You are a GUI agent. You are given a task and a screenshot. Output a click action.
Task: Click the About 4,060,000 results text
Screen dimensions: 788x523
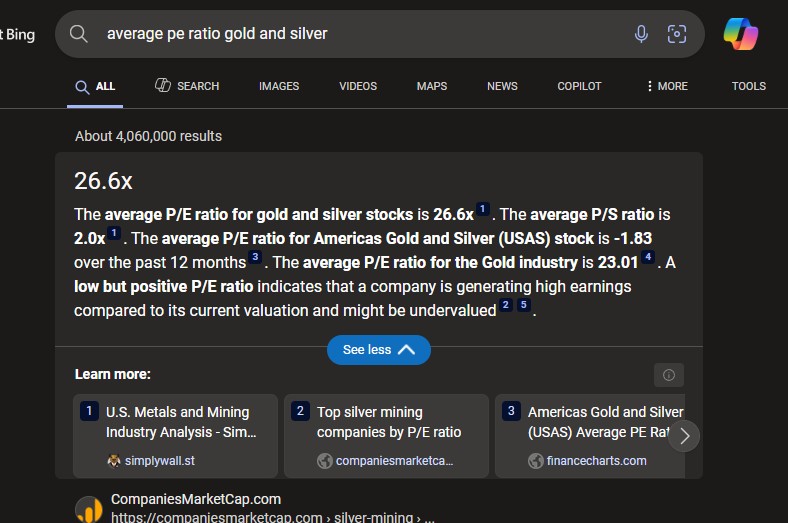[148, 136]
